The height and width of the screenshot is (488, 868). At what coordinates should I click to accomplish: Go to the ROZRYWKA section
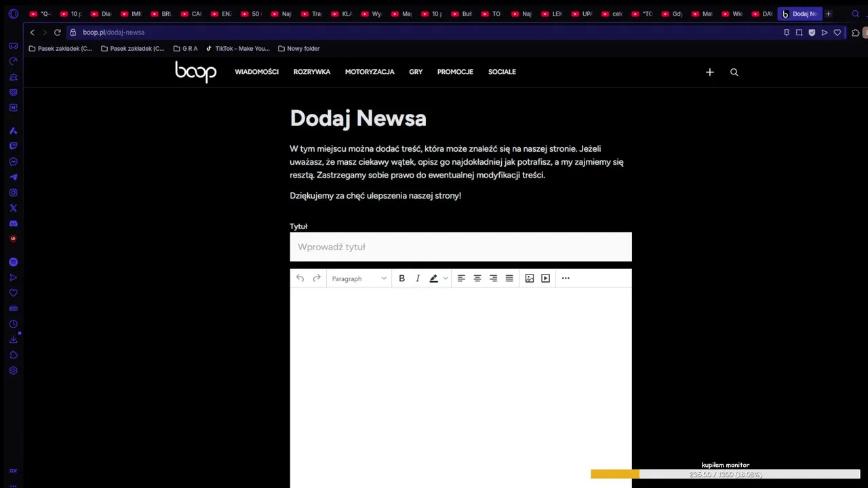pyautogui.click(x=312, y=72)
